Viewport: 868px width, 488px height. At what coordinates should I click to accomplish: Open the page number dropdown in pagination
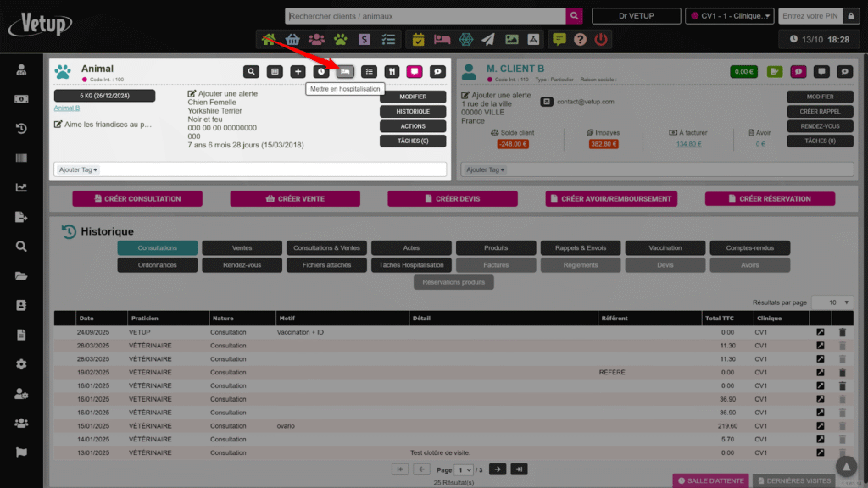click(464, 469)
